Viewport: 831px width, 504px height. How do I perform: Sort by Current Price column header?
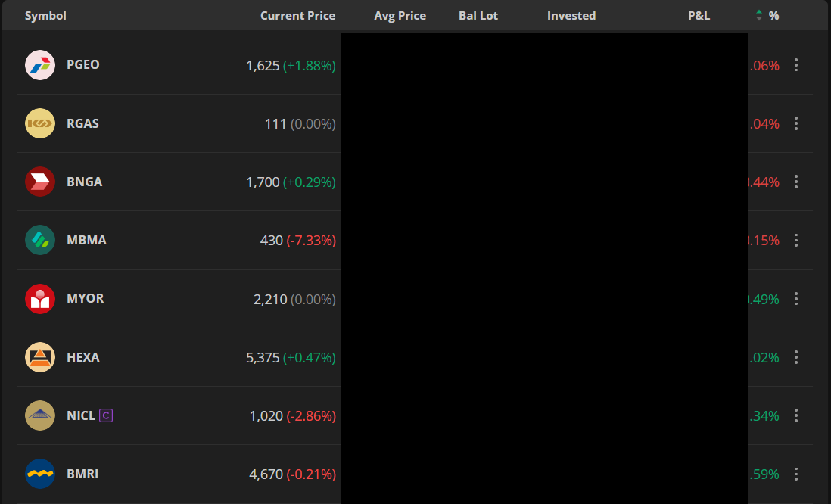pyautogui.click(x=297, y=15)
